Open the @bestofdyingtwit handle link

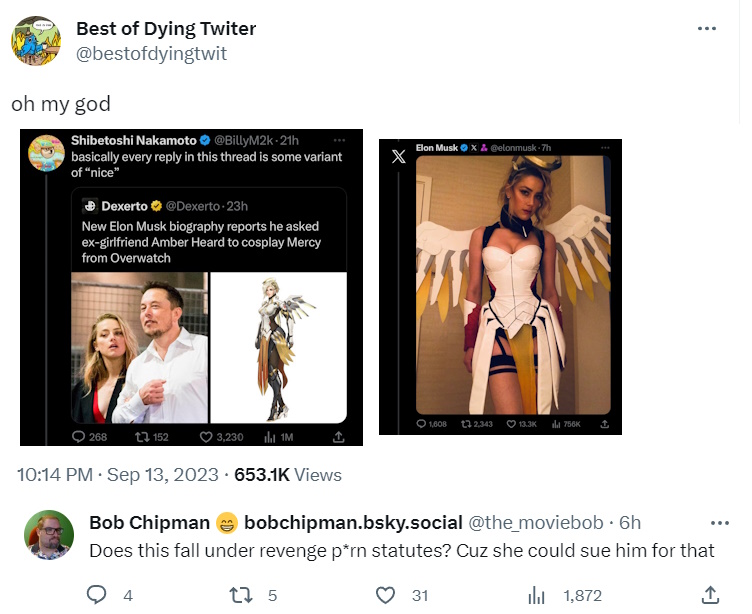(152, 53)
